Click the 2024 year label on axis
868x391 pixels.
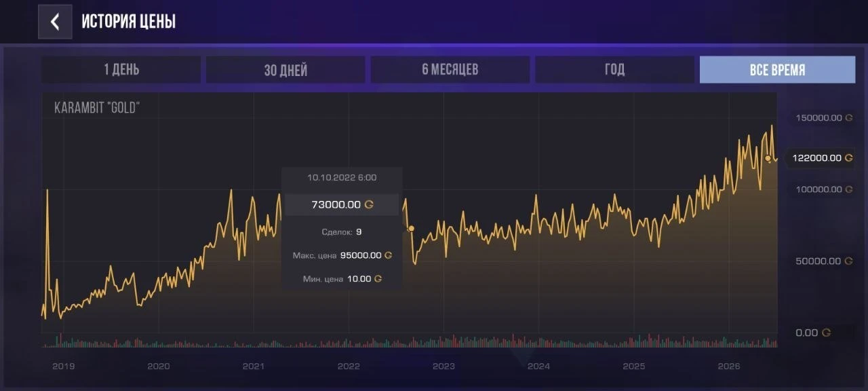(x=538, y=366)
